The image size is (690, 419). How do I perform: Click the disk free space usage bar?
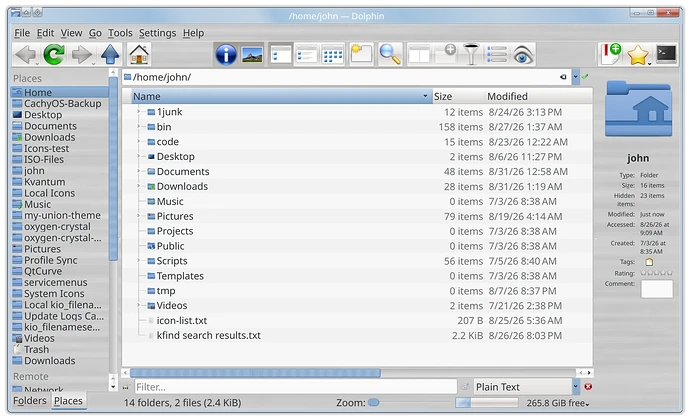(x=486, y=402)
